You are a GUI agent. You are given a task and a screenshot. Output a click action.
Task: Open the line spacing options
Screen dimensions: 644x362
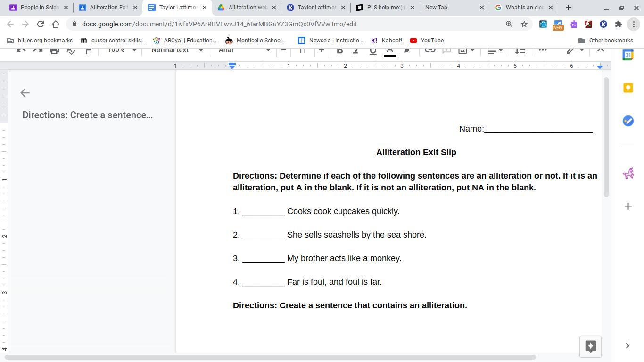[x=520, y=50]
